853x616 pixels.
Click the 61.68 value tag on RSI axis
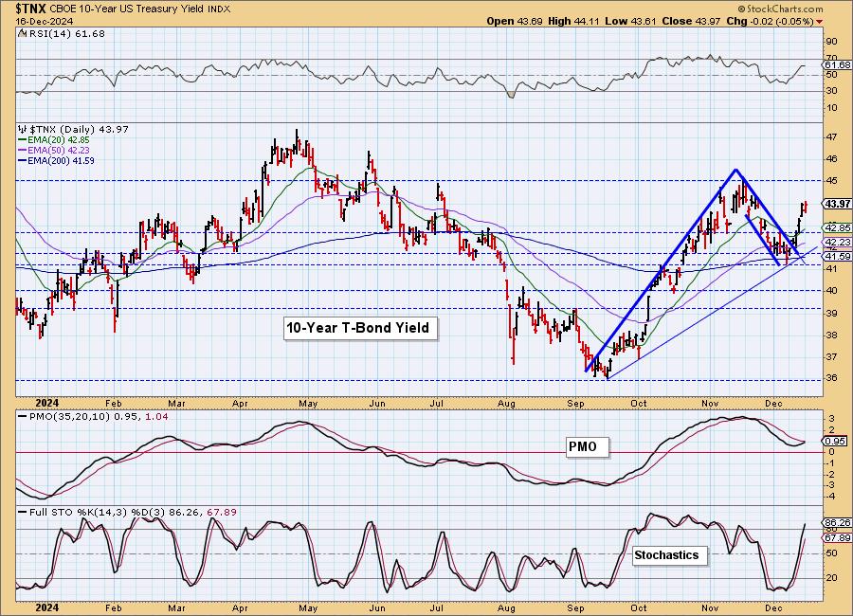click(x=837, y=64)
